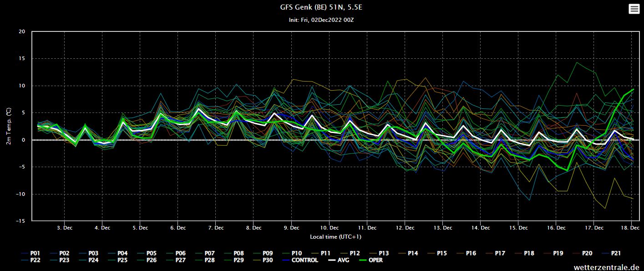The height and width of the screenshot is (271, 644).
Task: Toggle P01 series in legend
Action: 30,253
